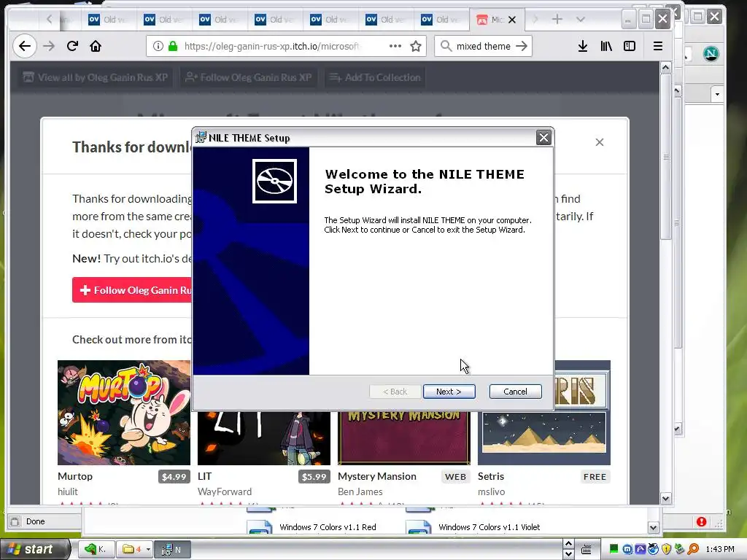Image resolution: width=747 pixels, height=560 pixels.
Task: Open the Windows start menu
Action: pos(34,549)
